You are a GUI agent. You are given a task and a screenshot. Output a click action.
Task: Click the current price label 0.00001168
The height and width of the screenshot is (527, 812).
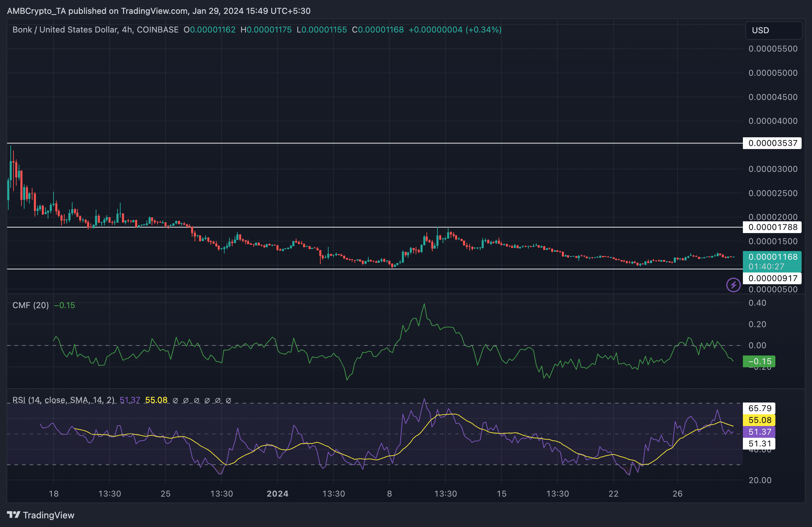[x=773, y=257]
